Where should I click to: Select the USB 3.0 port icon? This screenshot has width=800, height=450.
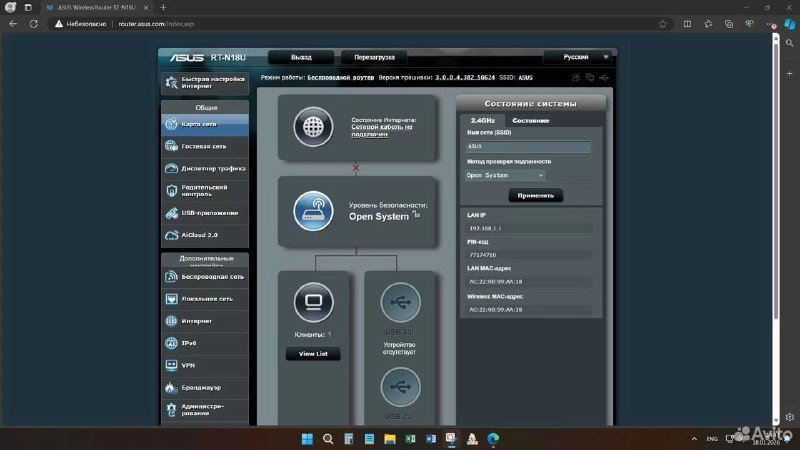tap(400, 301)
